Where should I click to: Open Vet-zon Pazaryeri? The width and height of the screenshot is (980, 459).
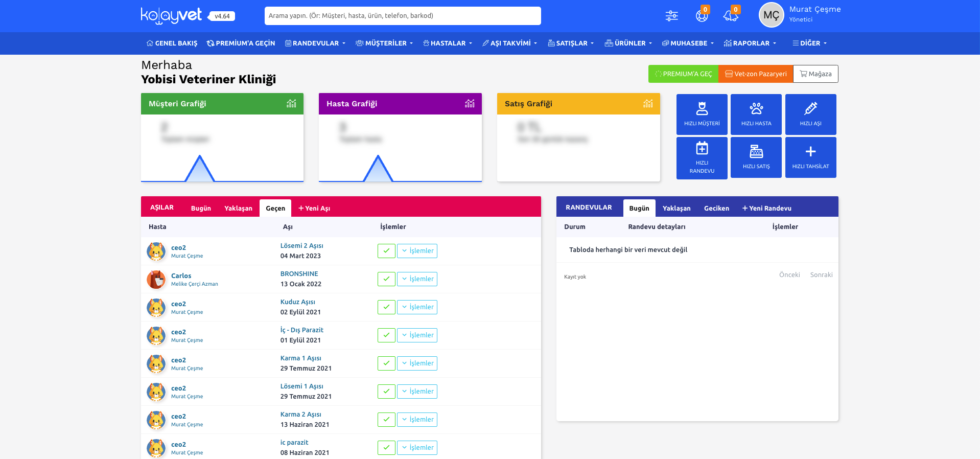(x=756, y=74)
